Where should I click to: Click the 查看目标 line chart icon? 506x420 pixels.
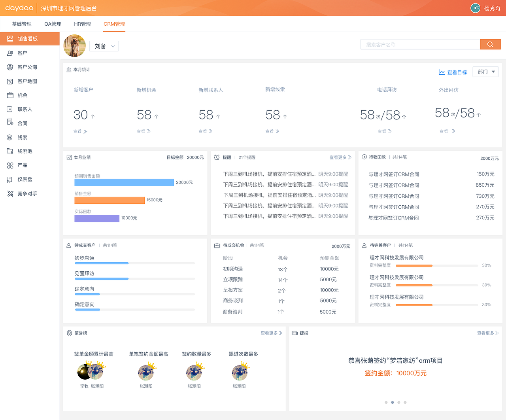tap(442, 72)
